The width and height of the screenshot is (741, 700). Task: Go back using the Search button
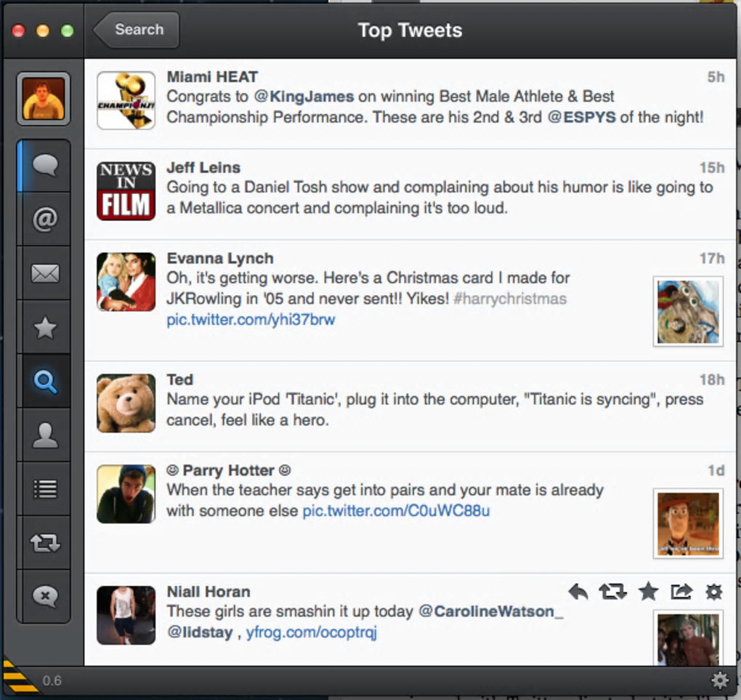(x=137, y=30)
